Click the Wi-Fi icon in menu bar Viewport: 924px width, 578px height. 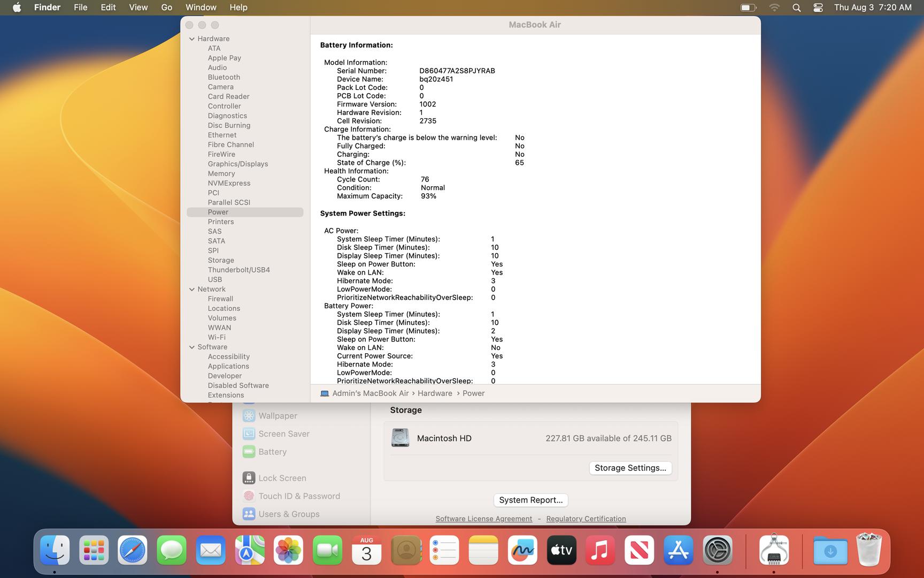(774, 7)
